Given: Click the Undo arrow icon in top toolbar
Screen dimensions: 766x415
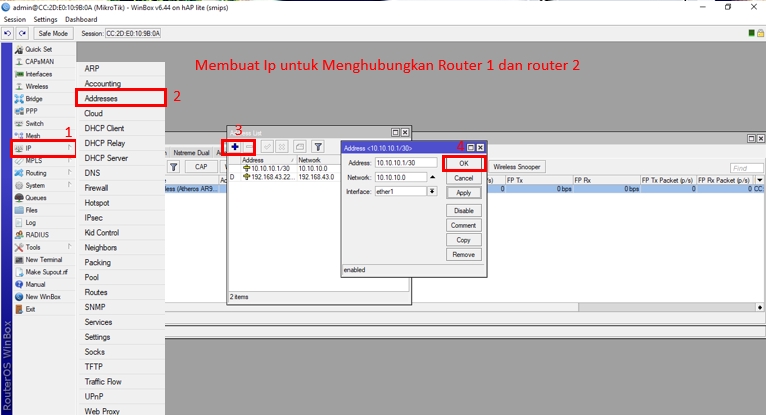Looking at the screenshot, I should pyautogui.click(x=7, y=33).
